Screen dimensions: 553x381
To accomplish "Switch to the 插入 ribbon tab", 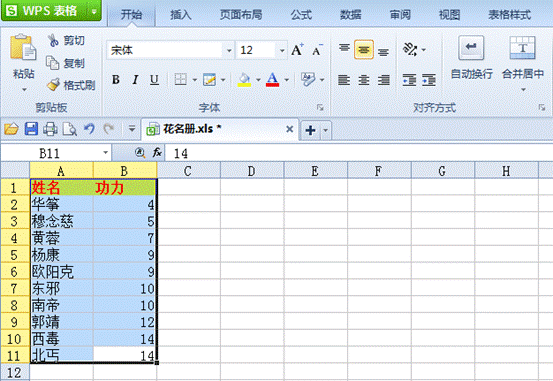I will [x=181, y=15].
